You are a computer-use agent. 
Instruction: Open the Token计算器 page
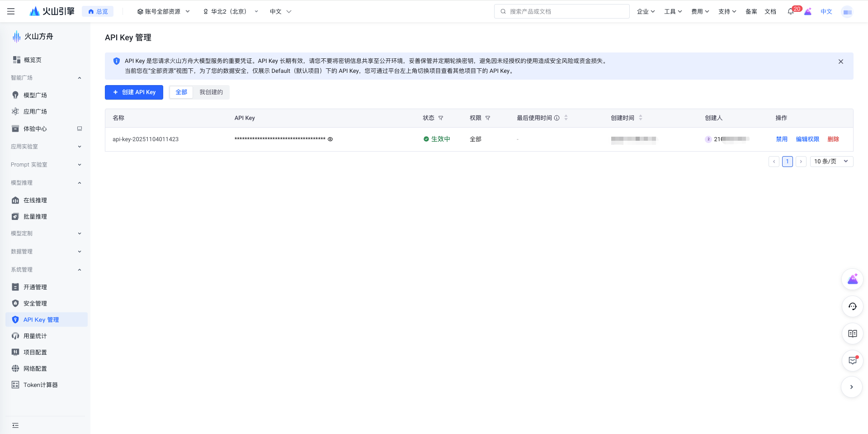(x=41, y=385)
